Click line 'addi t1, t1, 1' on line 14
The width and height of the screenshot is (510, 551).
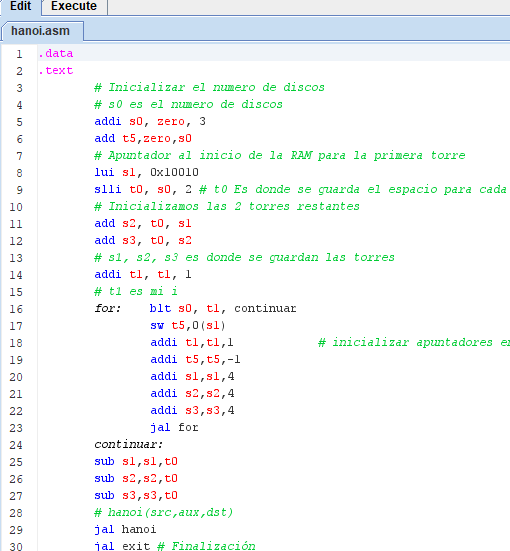(143, 274)
